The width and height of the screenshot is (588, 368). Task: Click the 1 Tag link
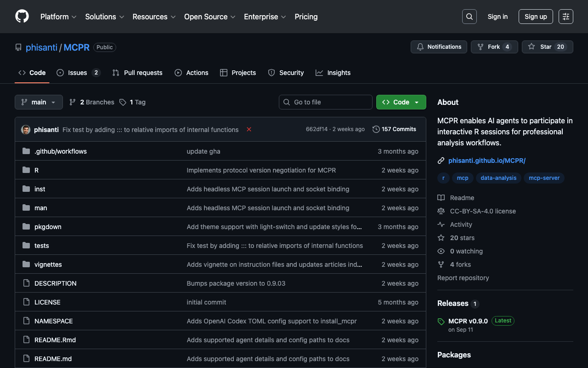[x=132, y=102]
